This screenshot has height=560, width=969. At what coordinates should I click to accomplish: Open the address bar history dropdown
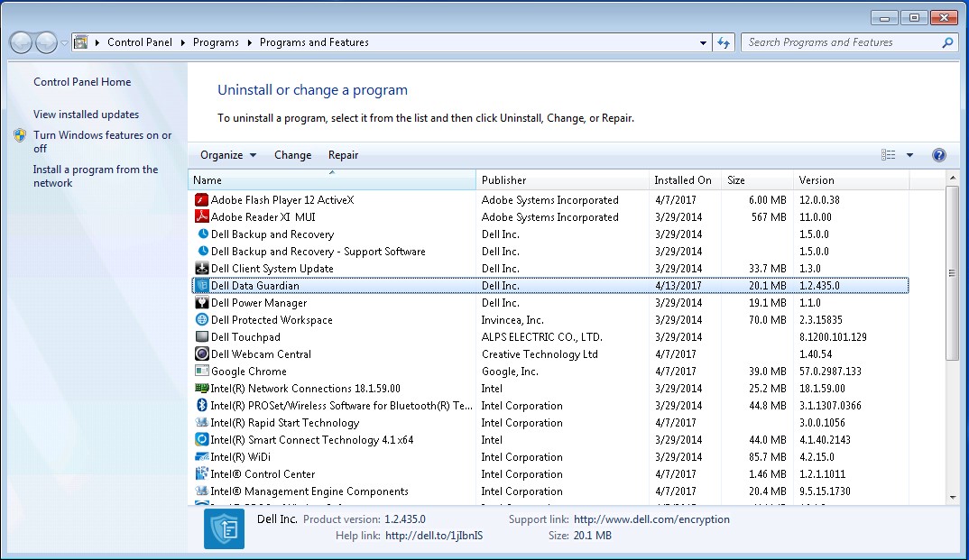click(702, 41)
